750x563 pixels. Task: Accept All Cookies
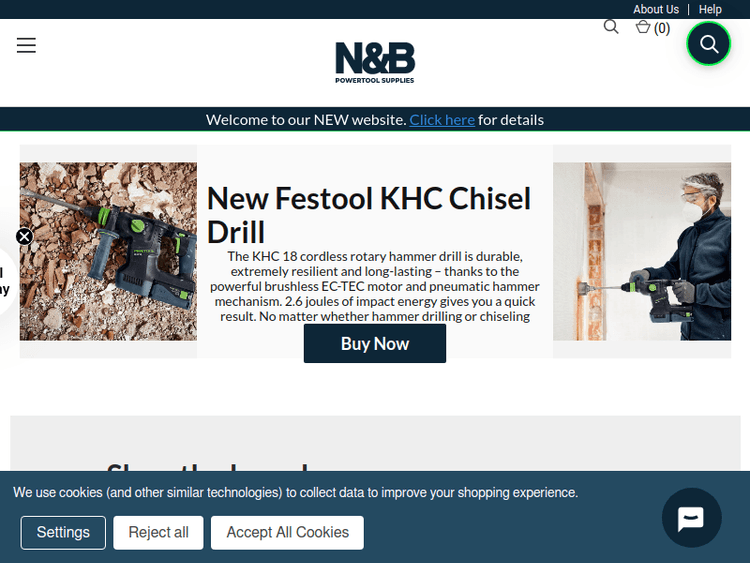tap(287, 532)
